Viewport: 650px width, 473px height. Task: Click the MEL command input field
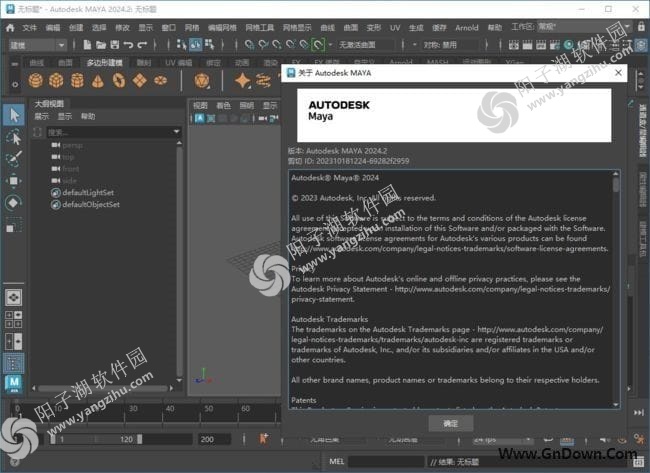tap(386, 461)
